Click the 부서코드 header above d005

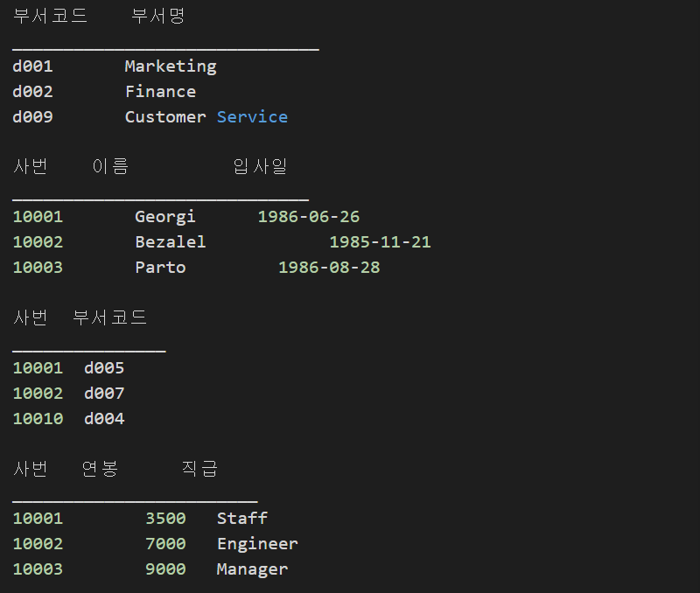pyautogui.click(x=110, y=317)
